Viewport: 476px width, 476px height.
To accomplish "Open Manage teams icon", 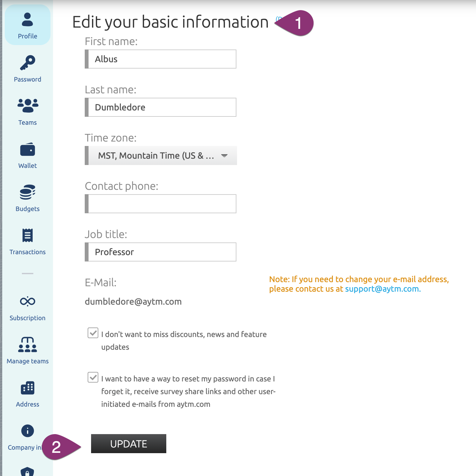I will (x=28, y=345).
